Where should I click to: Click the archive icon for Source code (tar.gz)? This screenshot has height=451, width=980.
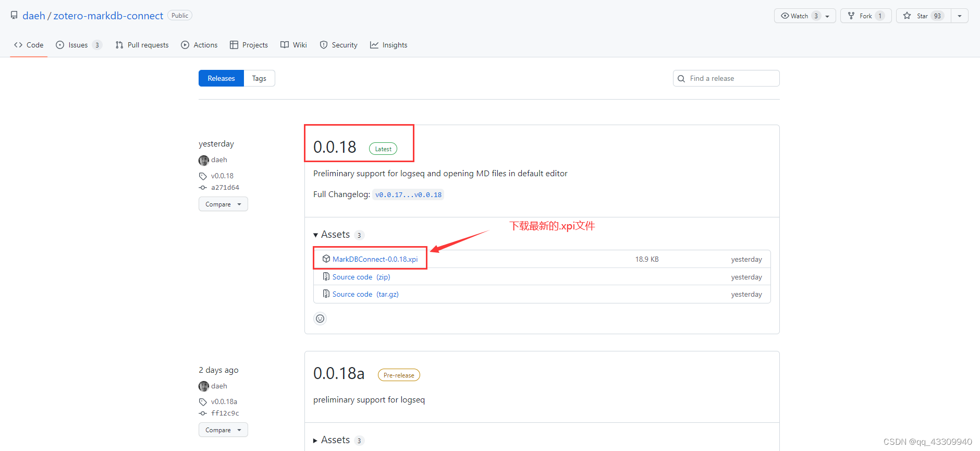[326, 294]
